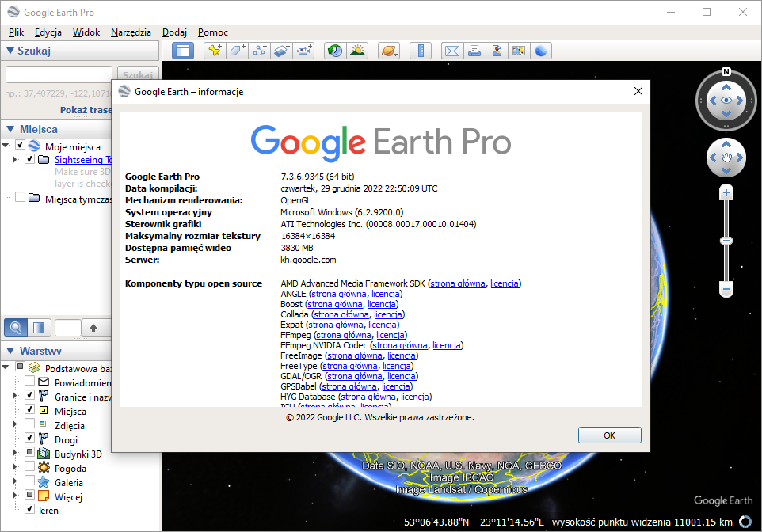Viewport: 762px width, 532px height.
Task: Collapse the Miejsca panel
Action: pos(10,129)
